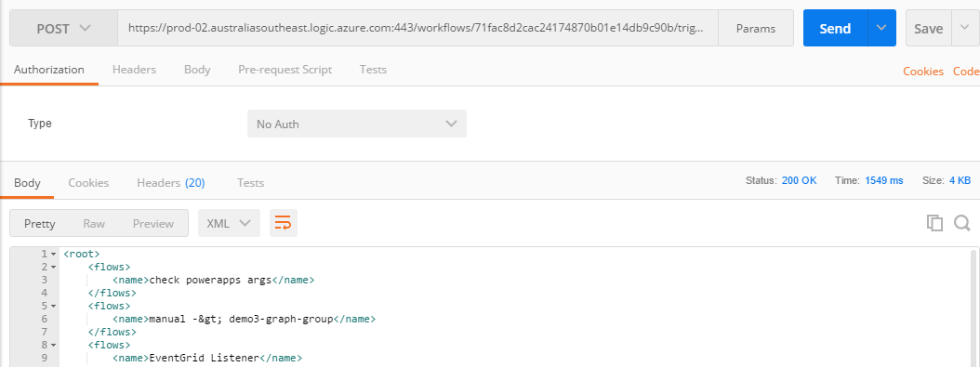Click the 'demo3-graph-group' name line

244,319
